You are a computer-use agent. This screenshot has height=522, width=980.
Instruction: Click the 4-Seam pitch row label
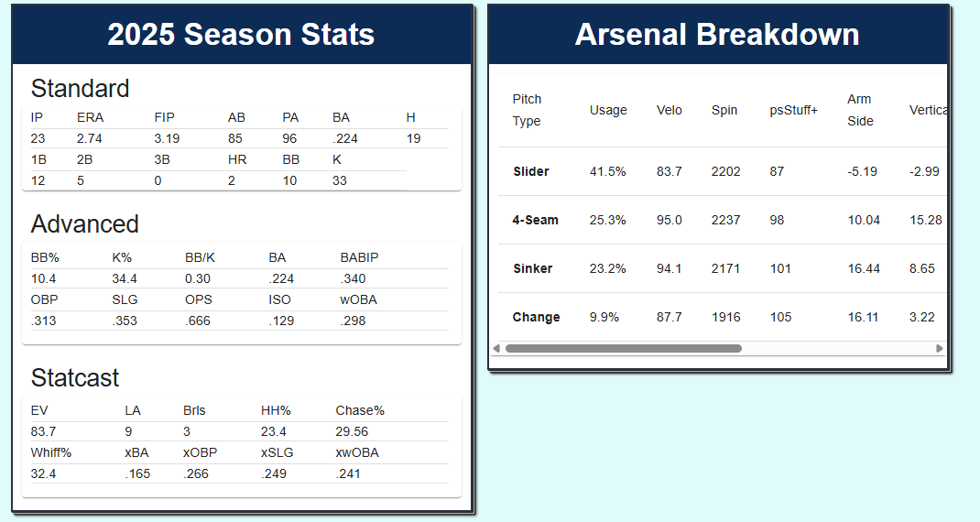(535, 221)
